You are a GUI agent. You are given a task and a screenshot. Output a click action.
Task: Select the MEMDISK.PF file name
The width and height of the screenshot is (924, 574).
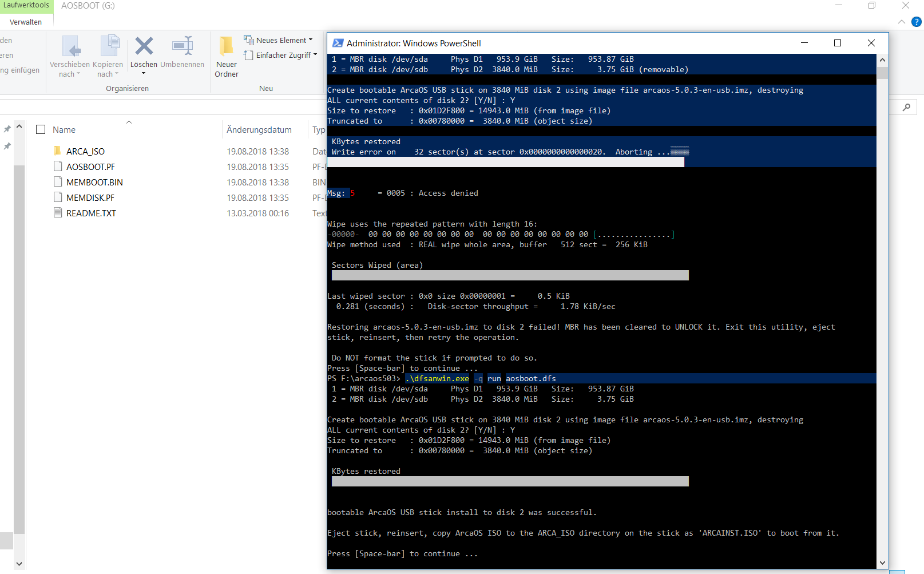(x=90, y=197)
